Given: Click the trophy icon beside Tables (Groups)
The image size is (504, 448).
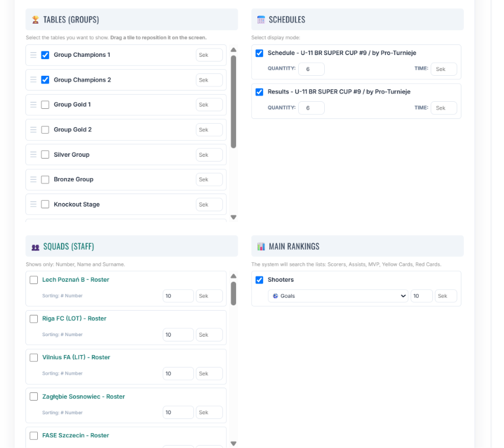Looking at the screenshot, I should pyautogui.click(x=35, y=20).
